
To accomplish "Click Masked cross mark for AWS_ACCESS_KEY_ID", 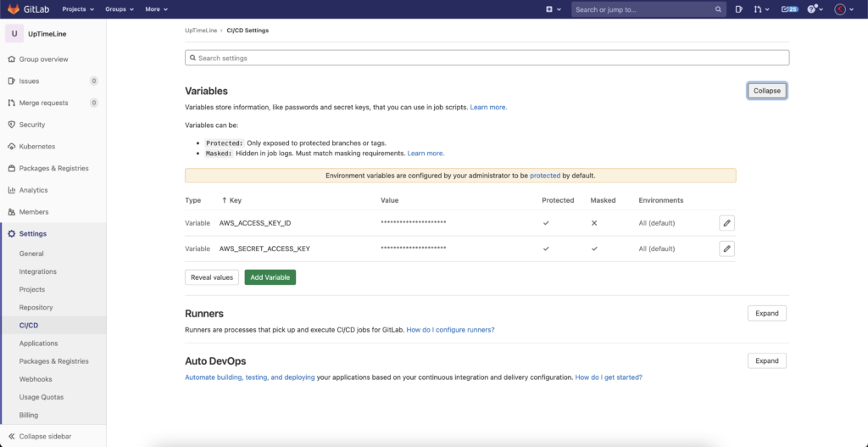I will (x=594, y=223).
